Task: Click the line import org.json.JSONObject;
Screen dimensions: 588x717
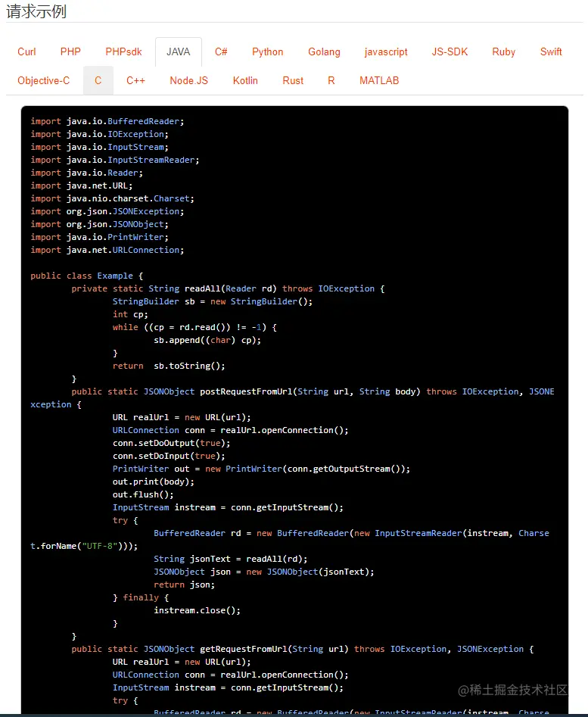Action: pyautogui.click(x=100, y=224)
